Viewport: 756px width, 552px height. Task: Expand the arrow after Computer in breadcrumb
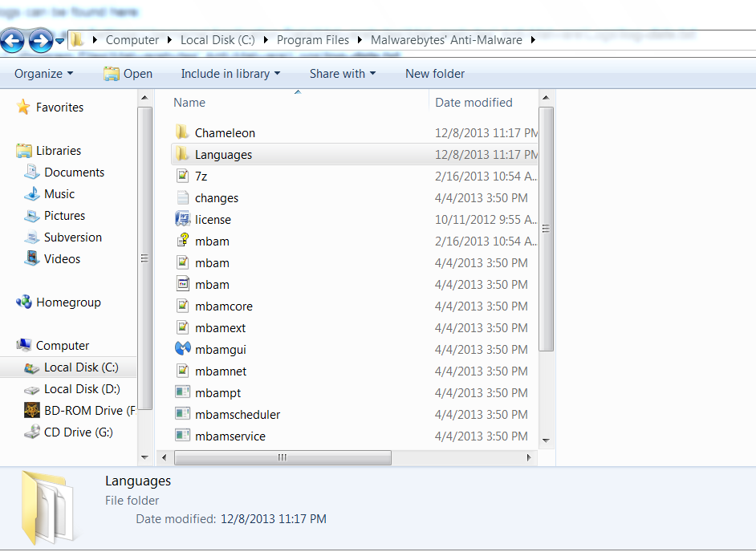point(169,40)
